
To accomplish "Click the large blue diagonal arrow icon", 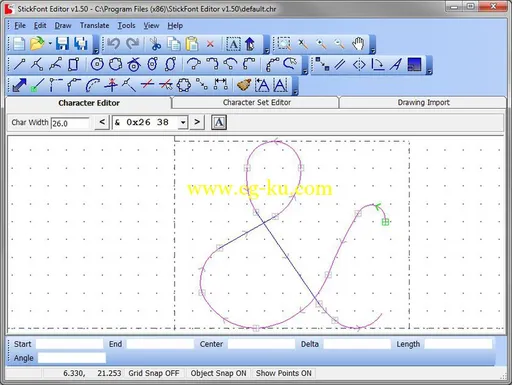I will click(19, 85).
